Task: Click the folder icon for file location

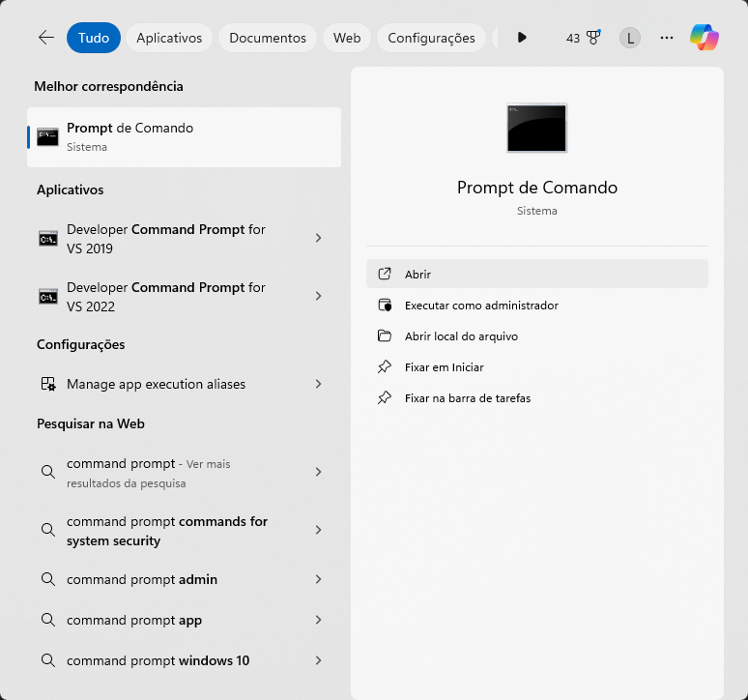Action: [385, 335]
